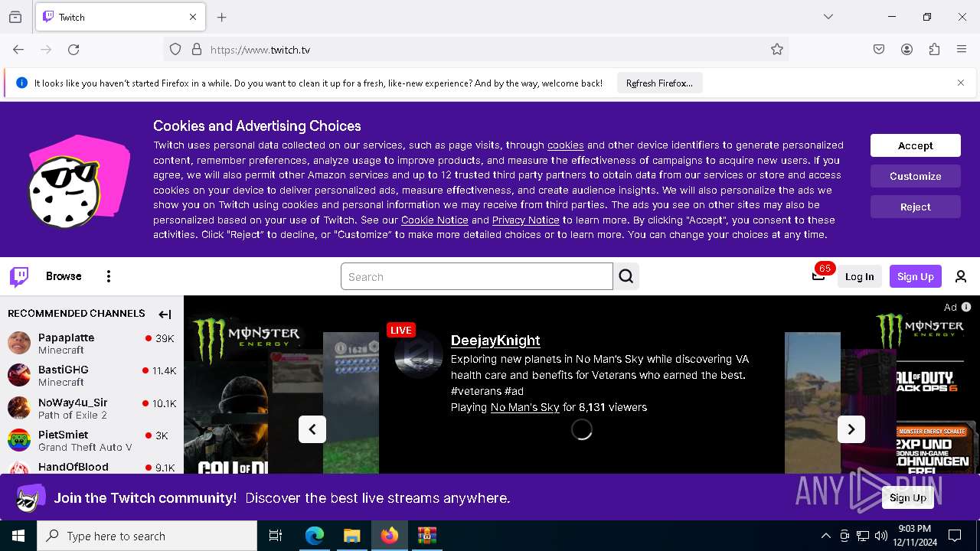
Task: Go to next carousel stream
Action: [851, 429]
